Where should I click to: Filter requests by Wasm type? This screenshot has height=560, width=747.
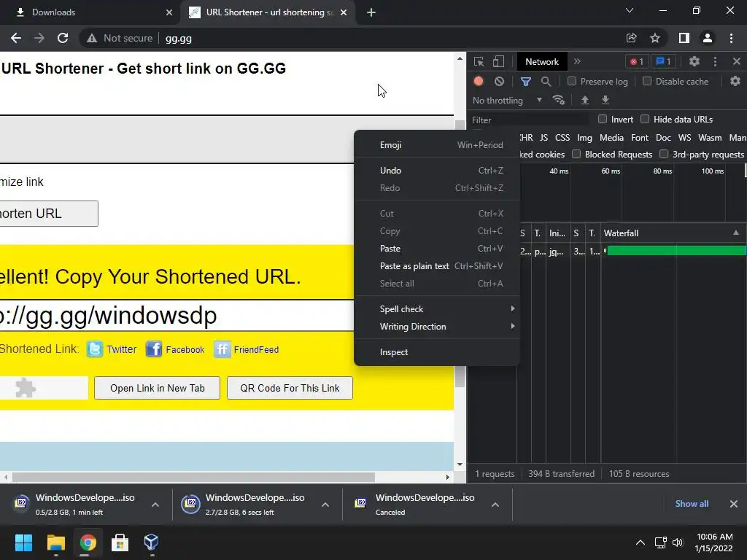710,138
